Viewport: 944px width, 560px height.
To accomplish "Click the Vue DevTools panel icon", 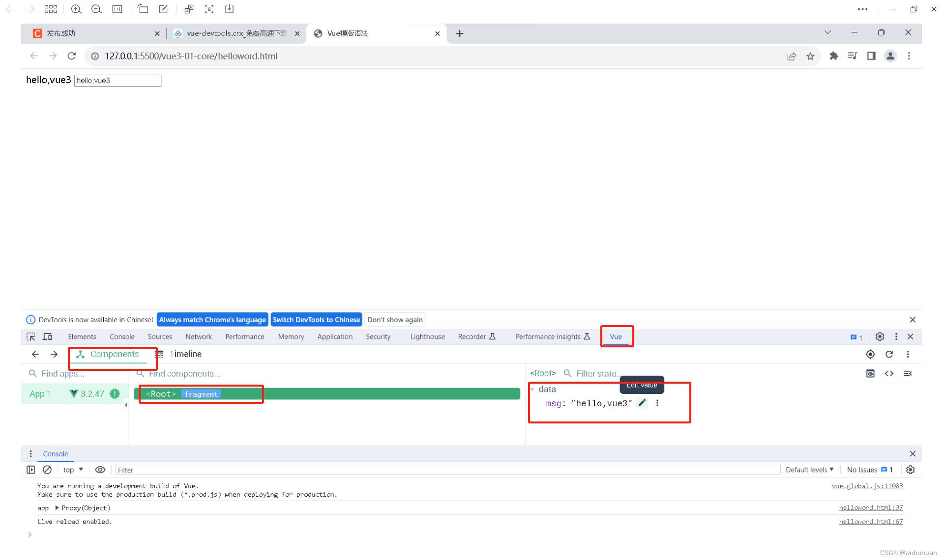I will [x=616, y=336].
